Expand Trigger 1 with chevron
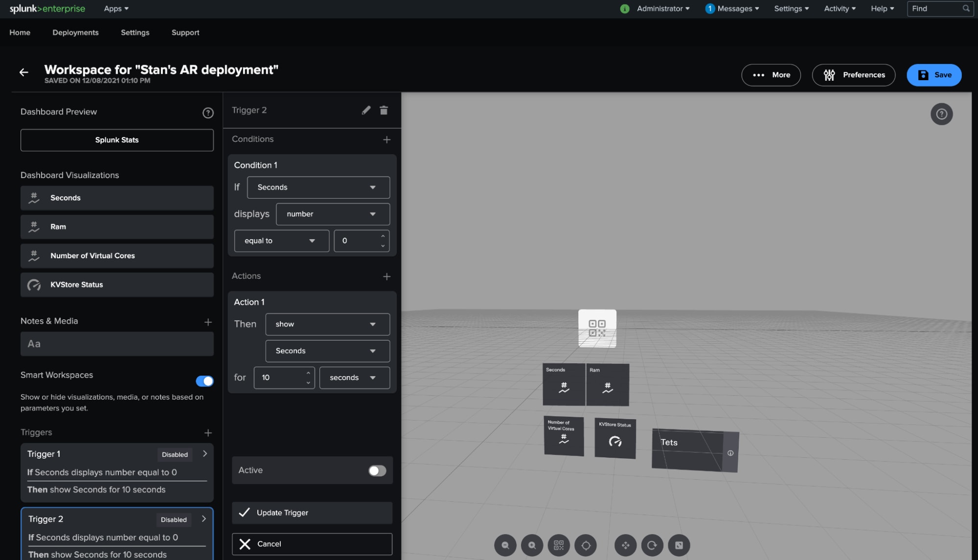978x560 pixels. 205,454
